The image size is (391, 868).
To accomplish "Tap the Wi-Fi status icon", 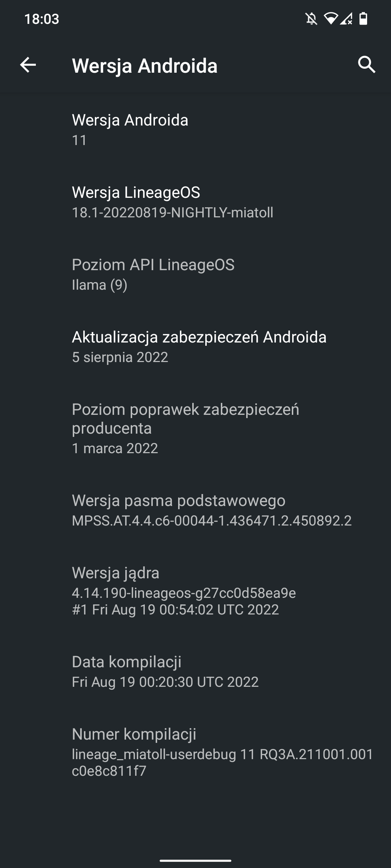I will click(x=330, y=18).
